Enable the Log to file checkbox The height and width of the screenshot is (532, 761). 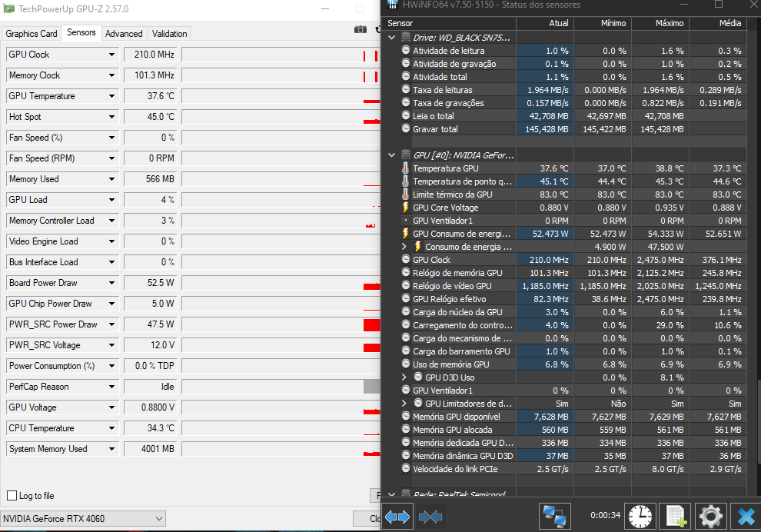click(x=12, y=496)
